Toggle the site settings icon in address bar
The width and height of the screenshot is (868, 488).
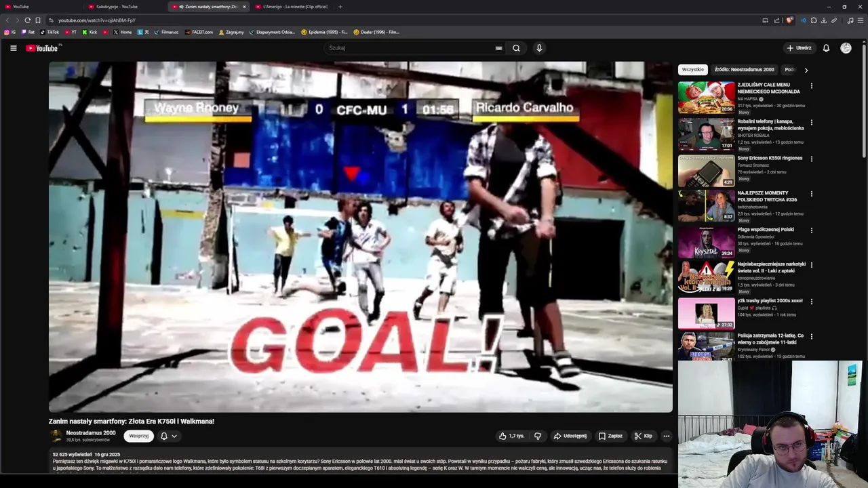click(x=51, y=20)
